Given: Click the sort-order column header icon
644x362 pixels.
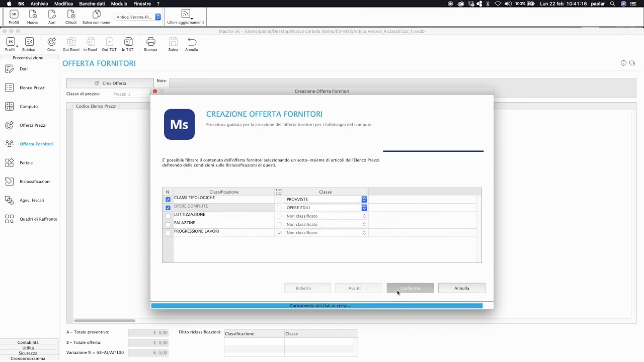Looking at the screenshot, I should point(279,192).
